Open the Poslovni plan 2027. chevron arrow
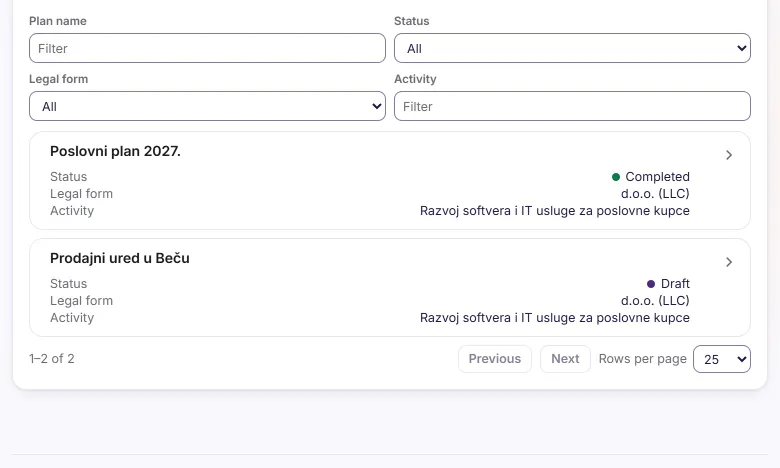780x468 pixels. (x=729, y=155)
